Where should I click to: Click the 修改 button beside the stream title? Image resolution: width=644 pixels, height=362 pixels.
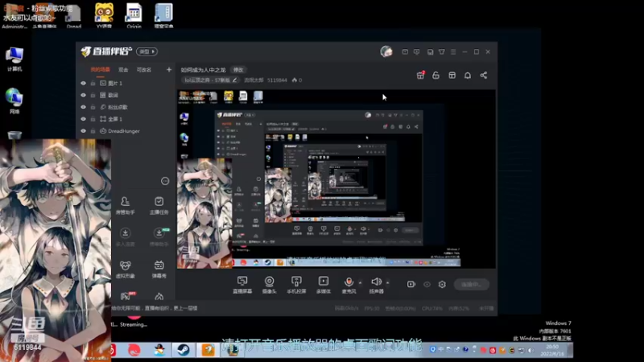pyautogui.click(x=238, y=70)
